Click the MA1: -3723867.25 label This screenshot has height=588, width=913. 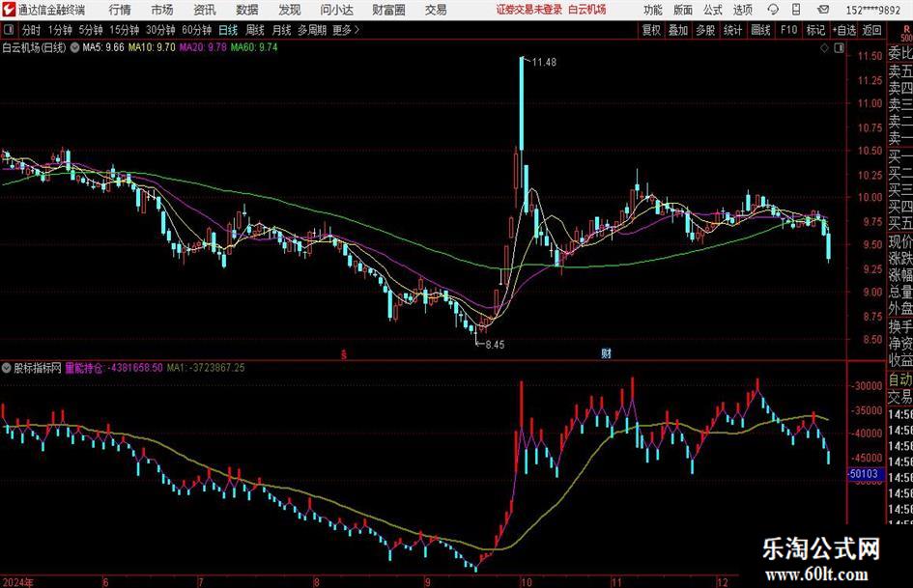[x=206, y=368]
